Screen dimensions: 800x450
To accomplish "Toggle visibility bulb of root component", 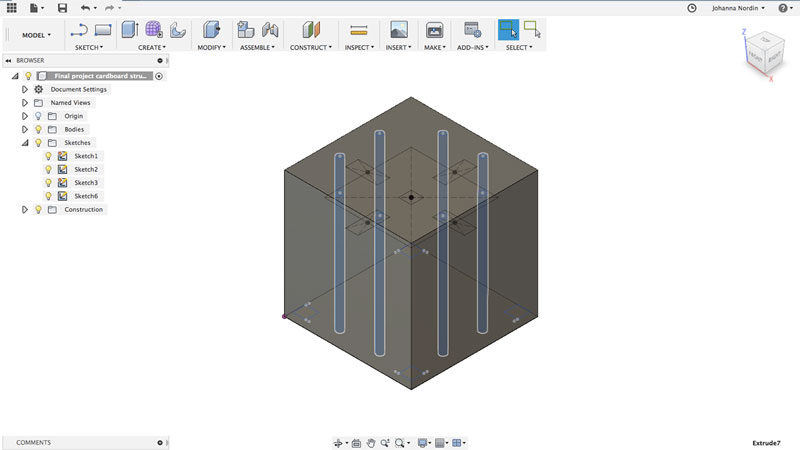I will point(29,76).
